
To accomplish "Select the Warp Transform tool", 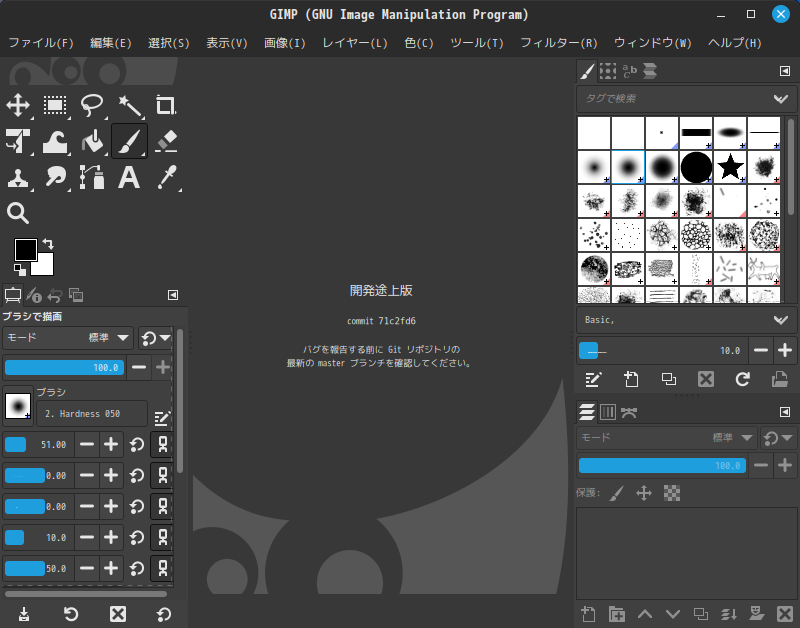I will 55,141.
